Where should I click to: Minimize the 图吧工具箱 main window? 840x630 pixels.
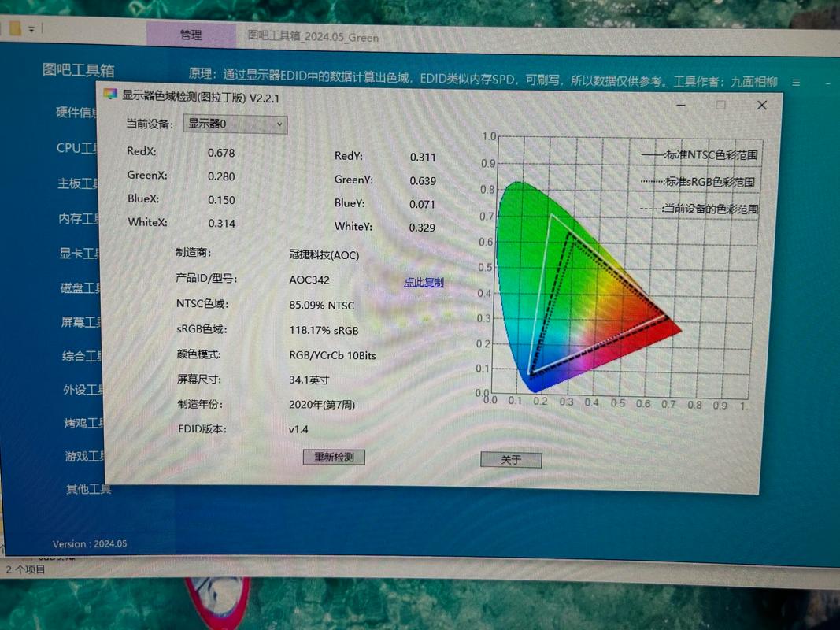tap(827, 83)
